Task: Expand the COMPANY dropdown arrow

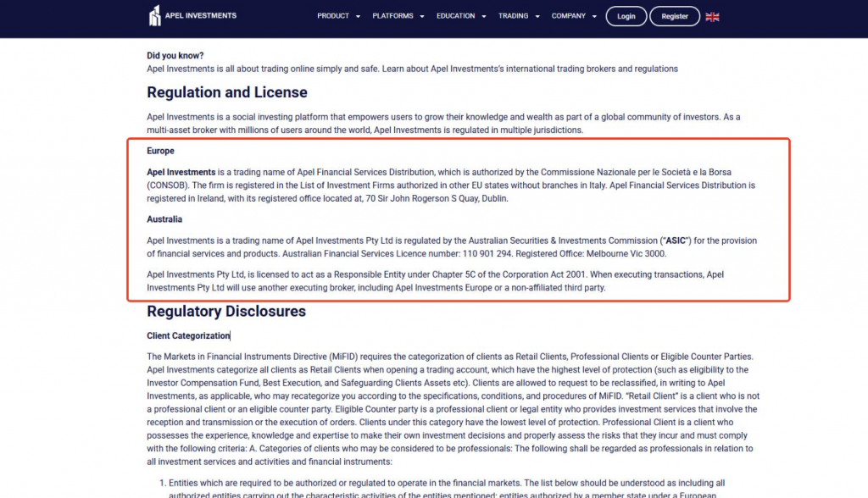Action: click(594, 17)
